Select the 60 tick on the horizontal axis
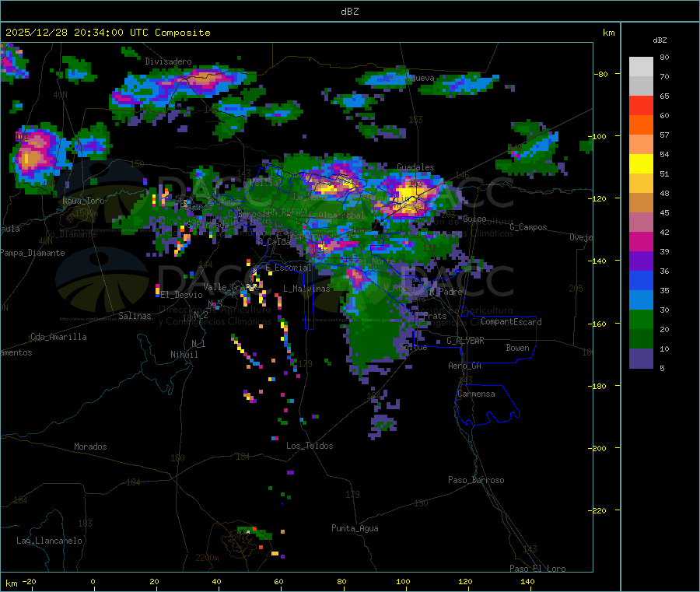This screenshot has height=592, width=700. pos(278,582)
